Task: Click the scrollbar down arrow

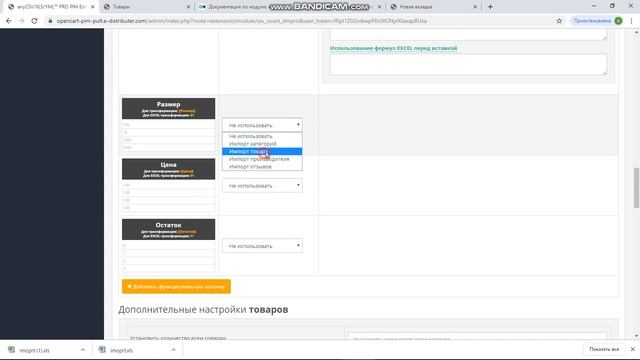Action: coord(636,336)
